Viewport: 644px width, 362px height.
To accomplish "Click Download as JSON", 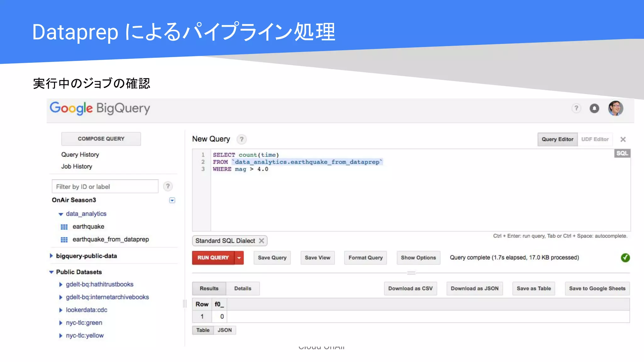I will point(475,288).
